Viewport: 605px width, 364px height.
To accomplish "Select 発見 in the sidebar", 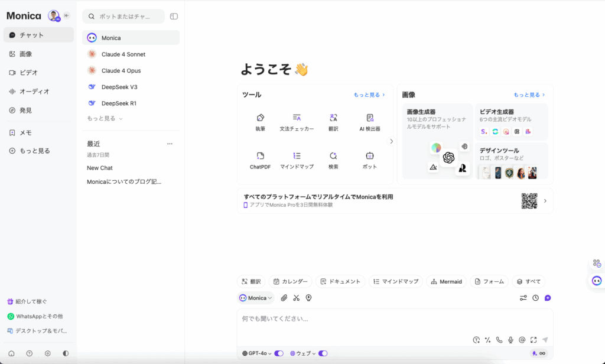I will 38,110.
